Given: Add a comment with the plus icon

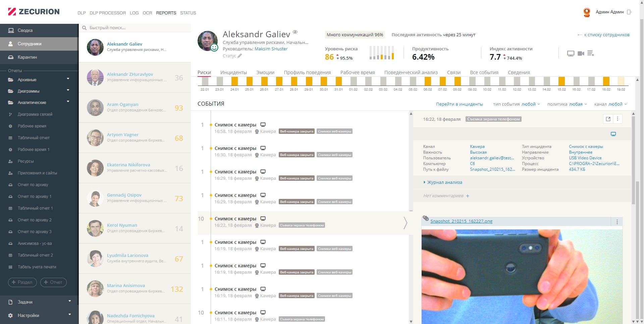Looking at the screenshot, I should (468, 196).
